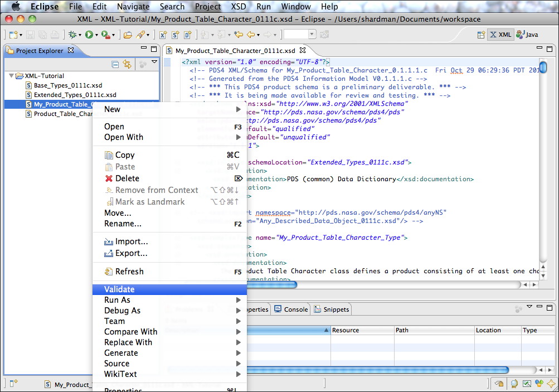Screen dimensions: 559x392
Task: Click the Path column header
Action: [434, 330]
